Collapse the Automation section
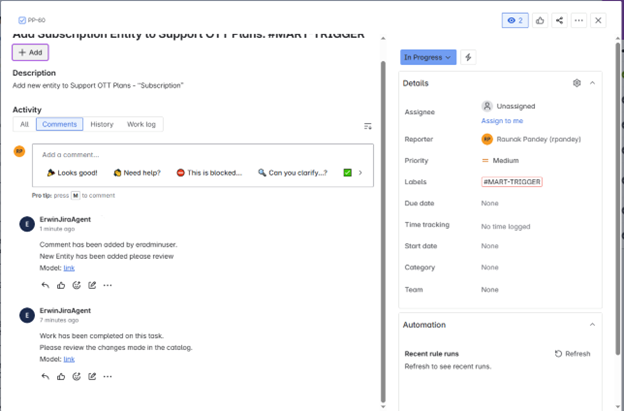This screenshot has height=411, width=624. pyautogui.click(x=592, y=325)
